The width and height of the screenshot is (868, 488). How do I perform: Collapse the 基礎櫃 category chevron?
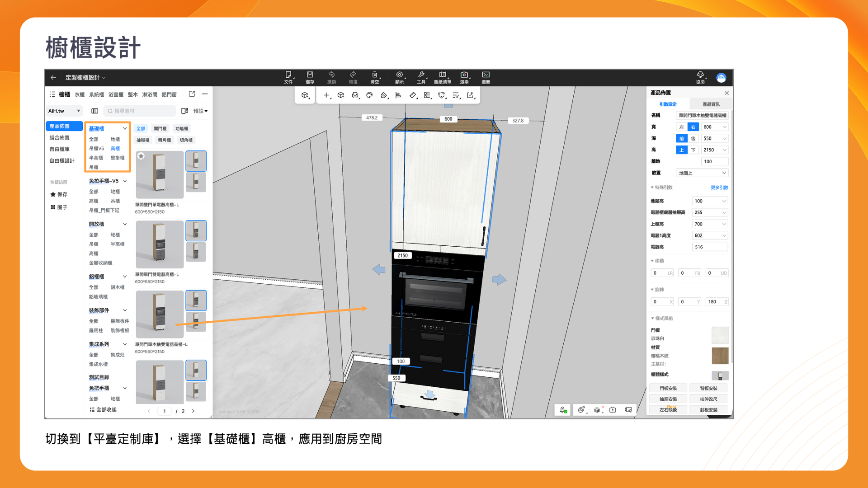point(125,129)
